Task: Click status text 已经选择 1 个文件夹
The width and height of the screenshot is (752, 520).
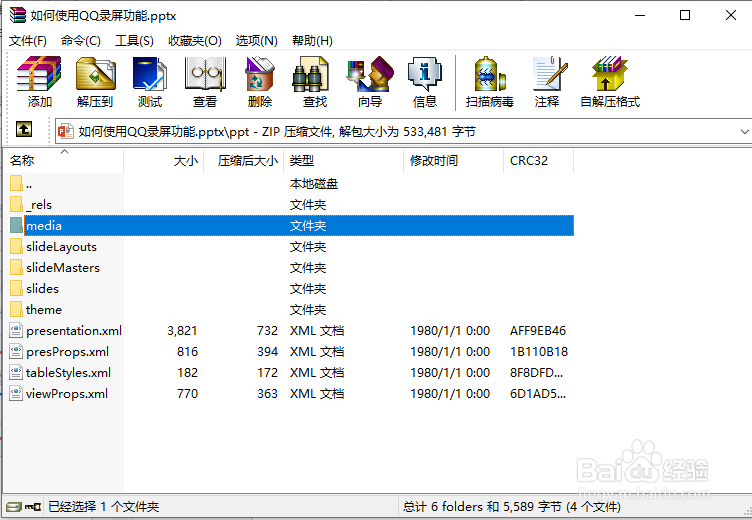Action: [104, 507]
